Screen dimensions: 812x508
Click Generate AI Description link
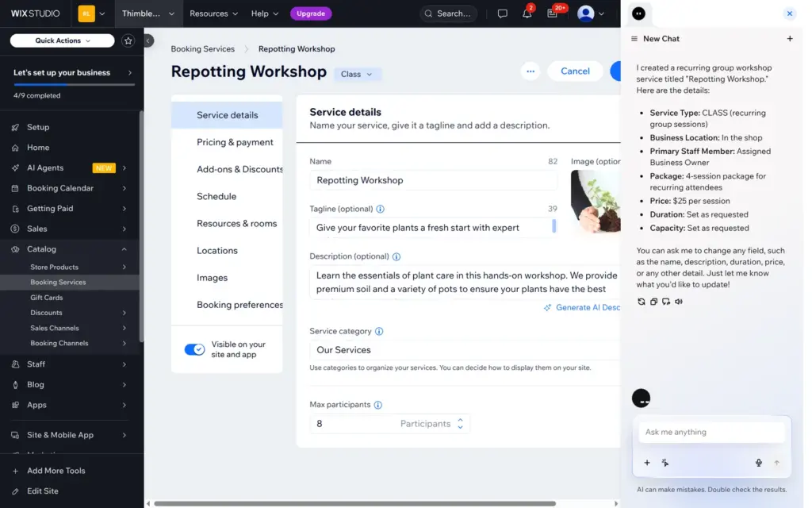coord(582,307)
